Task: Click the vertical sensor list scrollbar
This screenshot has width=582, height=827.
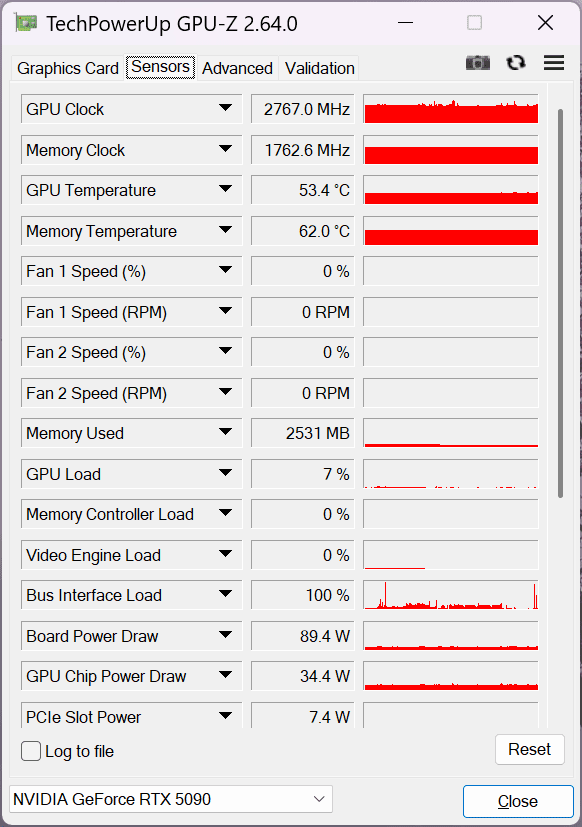Action: click(560, 303)
